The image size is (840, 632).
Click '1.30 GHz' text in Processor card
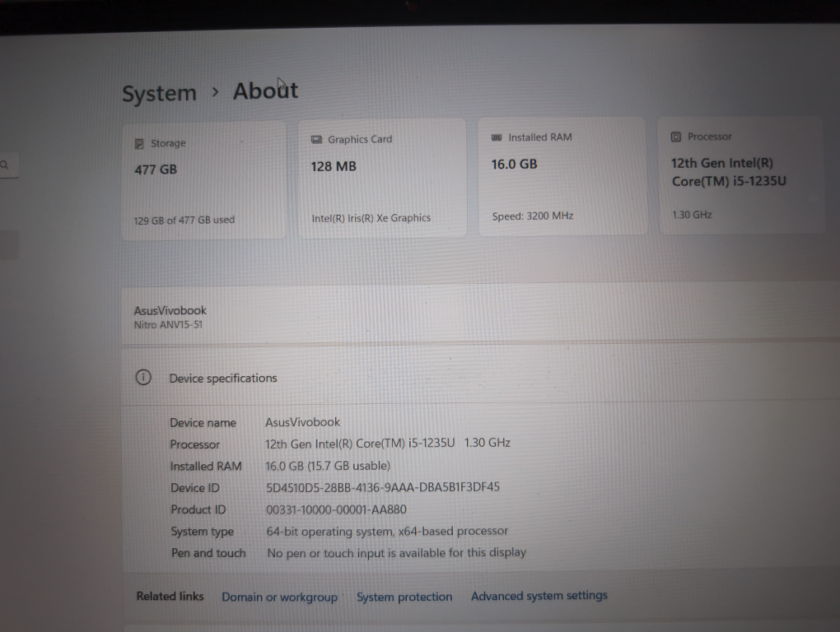[692, 215]
